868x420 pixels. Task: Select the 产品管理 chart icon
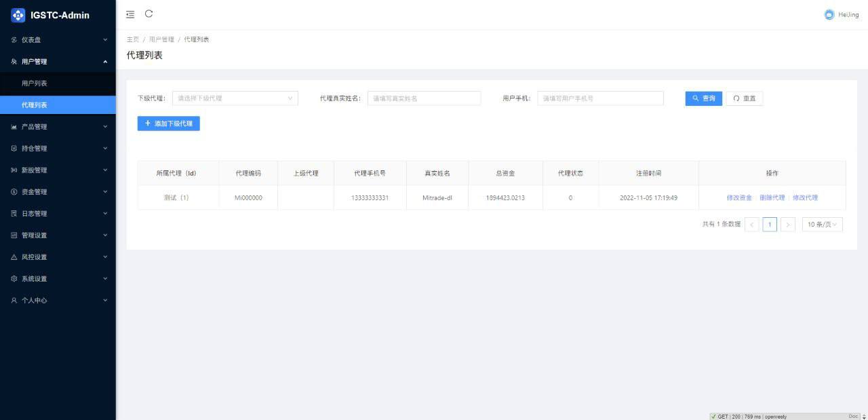[12, 126]
